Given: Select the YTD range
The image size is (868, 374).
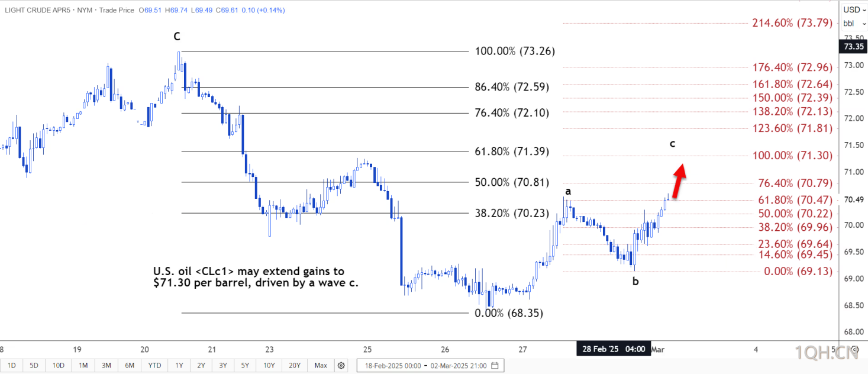Looking at the screenshot, I should pos(155,366).
